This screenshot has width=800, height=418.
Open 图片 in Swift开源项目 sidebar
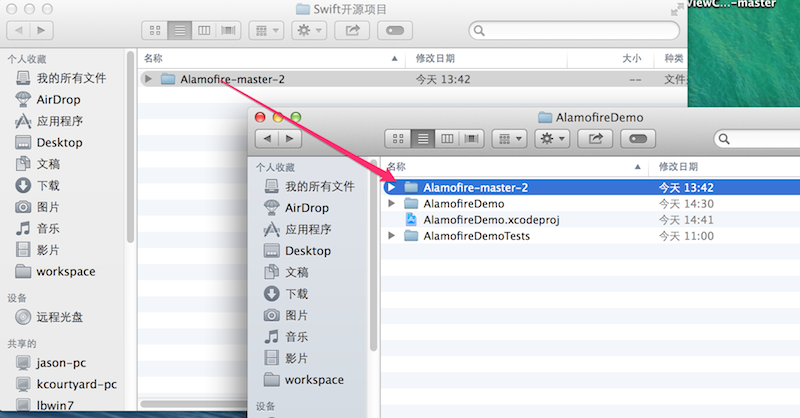(x=38, y=207)
